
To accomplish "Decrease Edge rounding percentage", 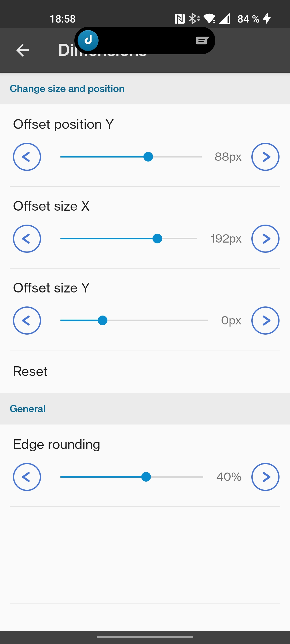I will (x=27, y=477).
